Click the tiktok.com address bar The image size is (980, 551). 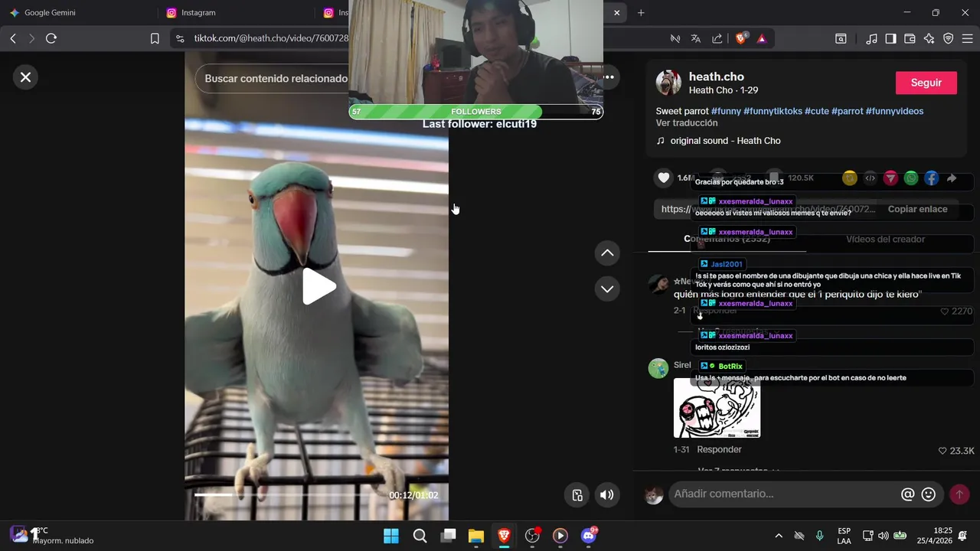point(271,38)
